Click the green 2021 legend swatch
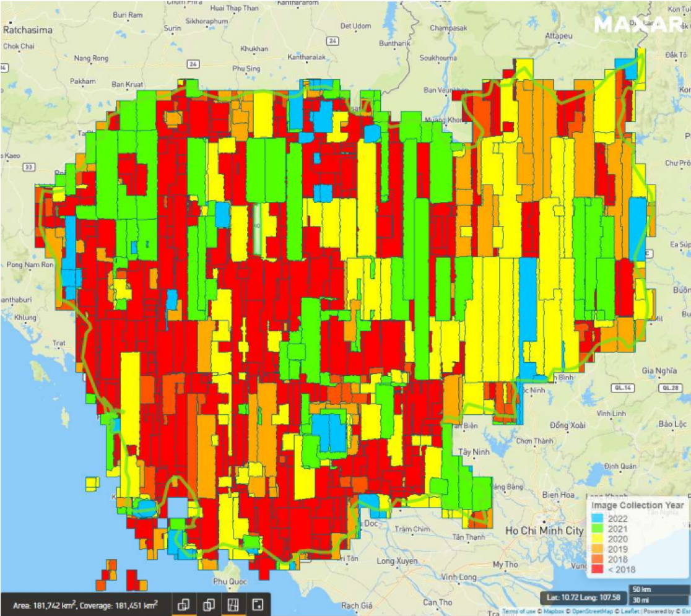Image resolution: width=691 pixels, height=616 pixels. [x=597, y=529]
